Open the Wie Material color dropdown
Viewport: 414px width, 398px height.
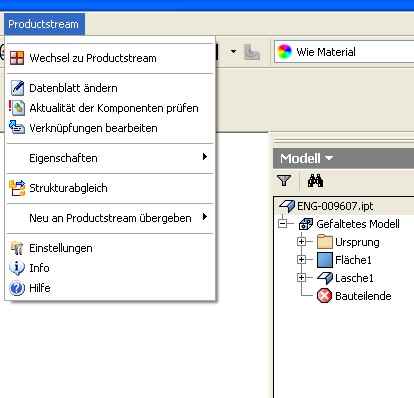point(344,52)
